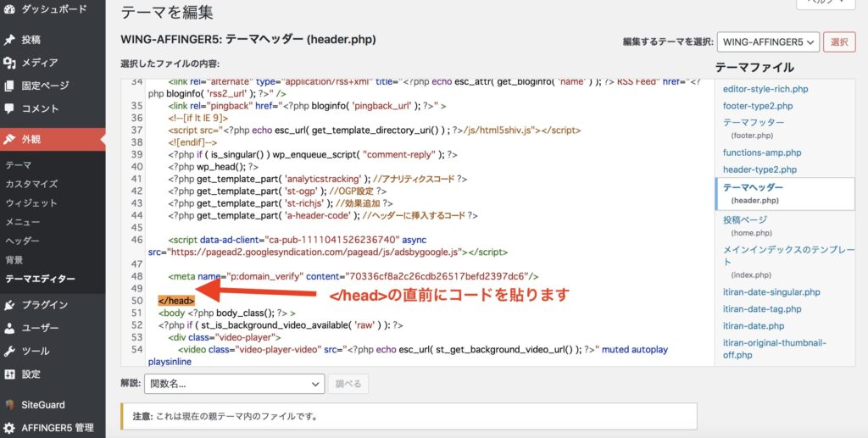868x438 pixels.
Task: Click the pingback link line 35
Action: click(x=307, y=106)
